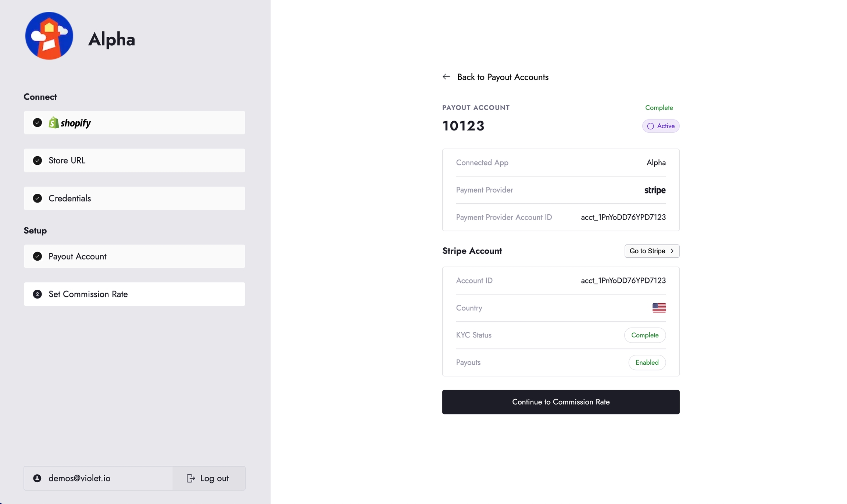Click the log out door icon
Screen dimensions: 847x504
coord(190,478)
